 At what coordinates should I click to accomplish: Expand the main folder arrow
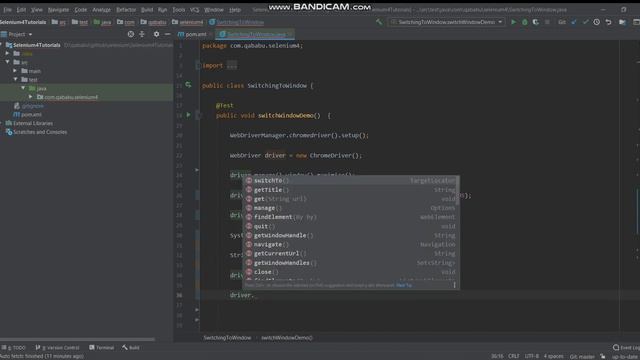pyautogui.click(x=16, y=71)
